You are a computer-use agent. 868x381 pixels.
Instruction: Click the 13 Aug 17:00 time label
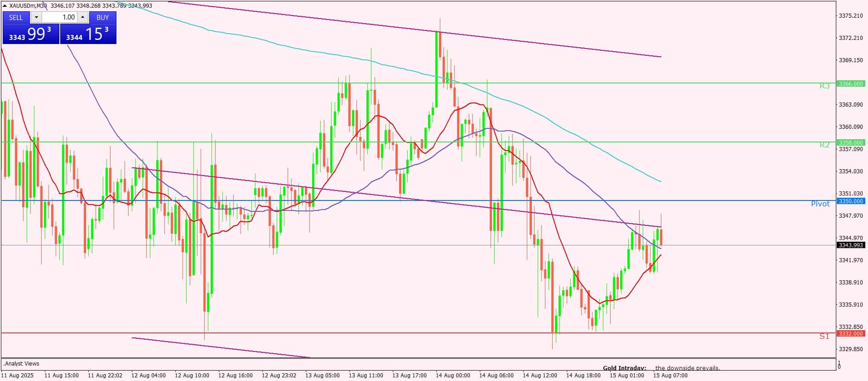[410, 375]
